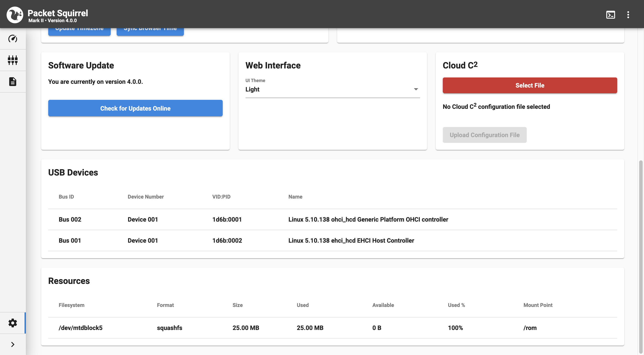Click the /dev/mtdblock5 filesystem row
The height and width of the screenshot is (355, 644).
pos(333,328)
